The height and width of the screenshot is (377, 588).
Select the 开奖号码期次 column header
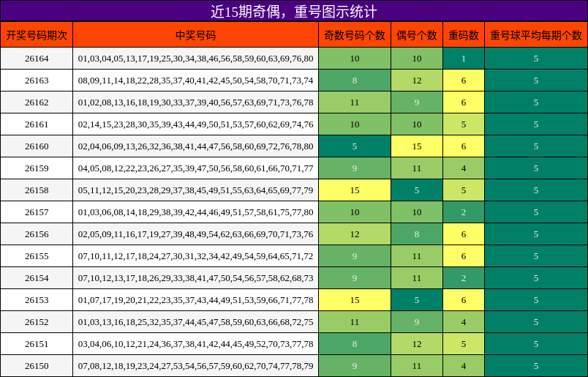(x=37, y=35)
